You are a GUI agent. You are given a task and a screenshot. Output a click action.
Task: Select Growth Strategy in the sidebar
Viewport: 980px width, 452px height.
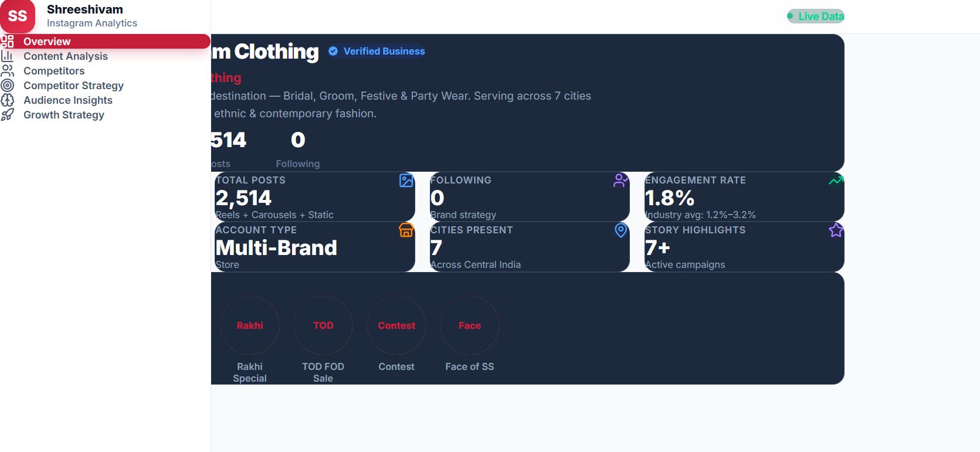click(x=64, y=115)
